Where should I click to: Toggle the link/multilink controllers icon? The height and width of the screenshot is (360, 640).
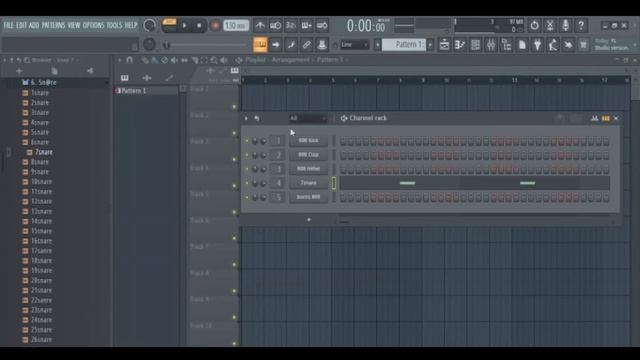(x=307, y=44)
